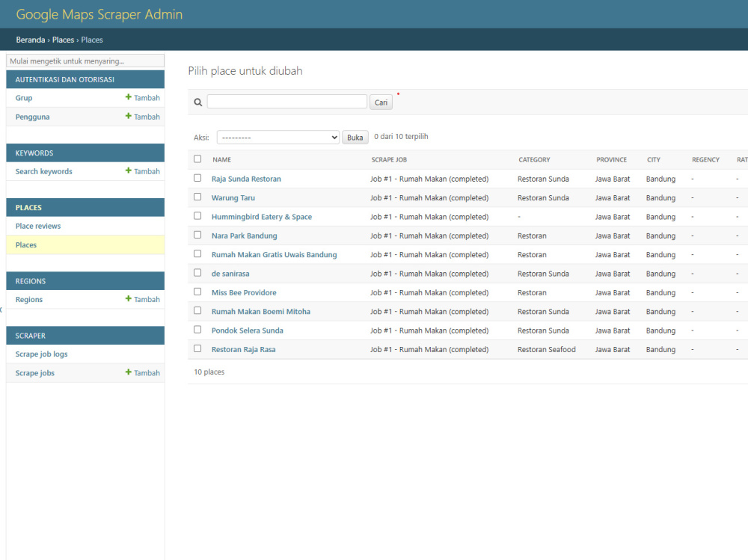
Task: Click the green plus icon next to Grup
Action: pyautogui.click(x=129, y=97)
